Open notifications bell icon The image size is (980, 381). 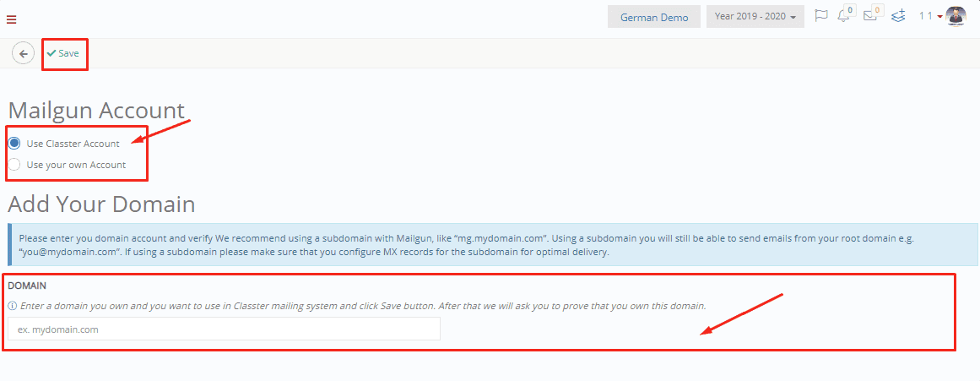844,16
